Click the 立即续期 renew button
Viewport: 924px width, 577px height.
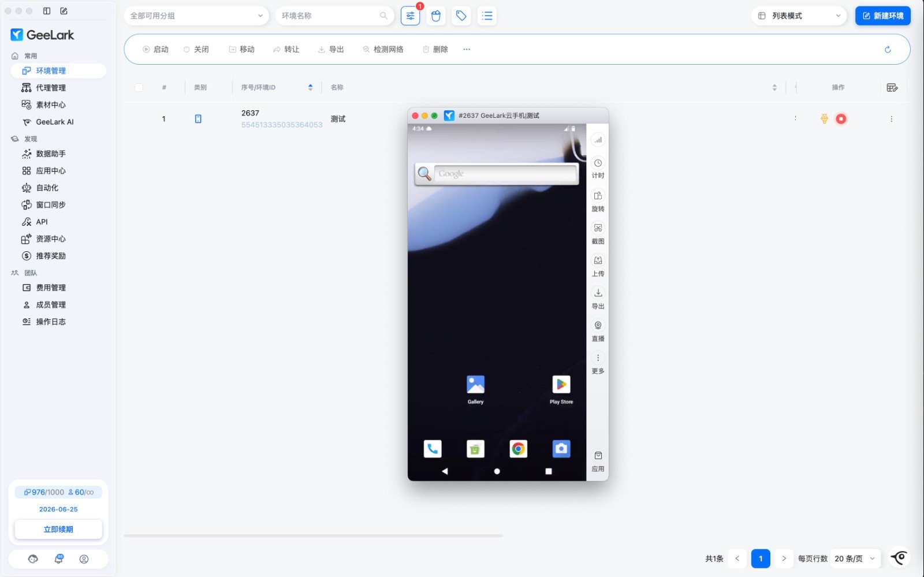pos(58,529)
